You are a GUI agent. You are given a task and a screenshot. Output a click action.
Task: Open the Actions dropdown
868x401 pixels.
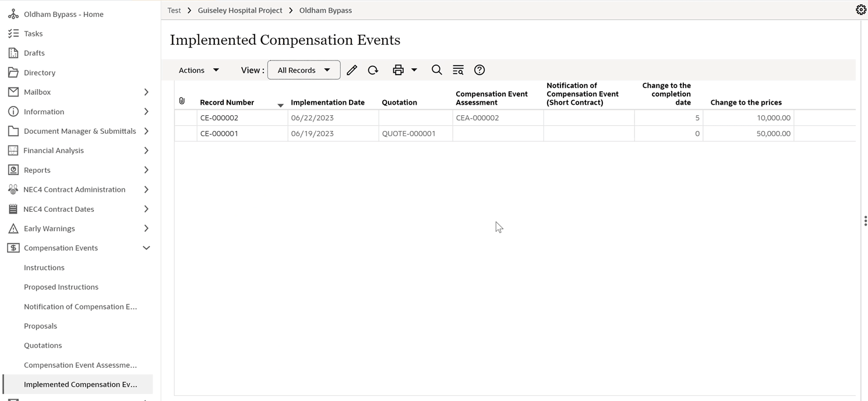[x=199, y=69]
